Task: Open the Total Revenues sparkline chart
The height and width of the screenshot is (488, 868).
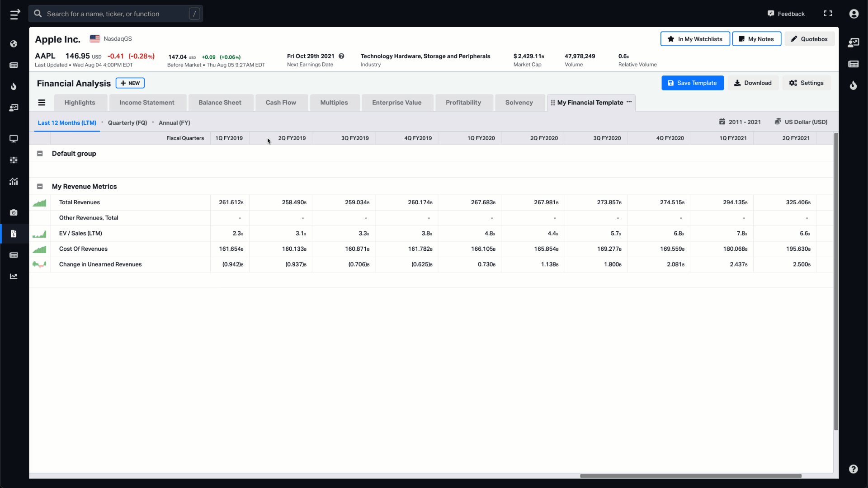Action: click(39, 202)
